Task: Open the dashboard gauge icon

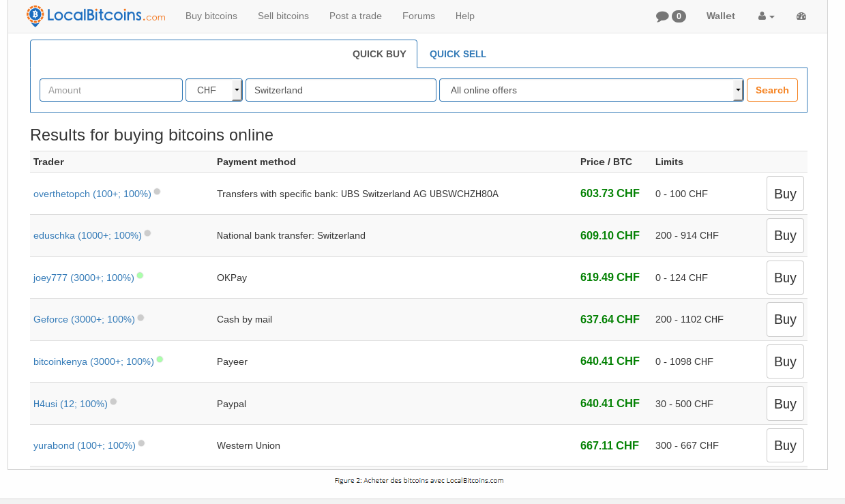Action: [801, 16]
